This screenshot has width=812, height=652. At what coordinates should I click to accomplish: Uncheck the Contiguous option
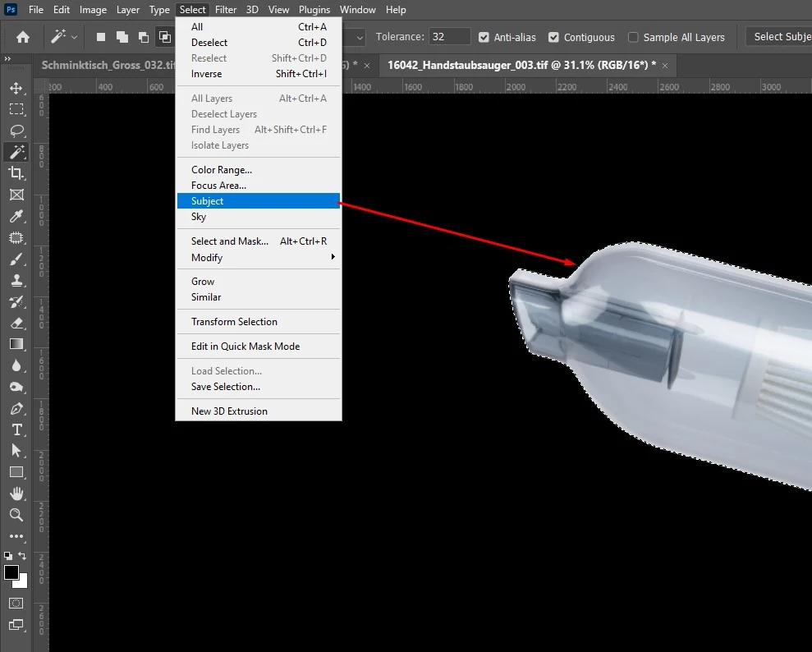554,37
